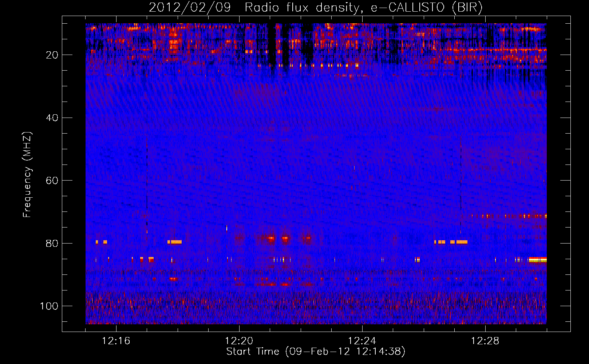Image resolution: width=589 pixels, height=364 pixels.
Task: Click the 12:16 time tick label
Action: [116, 341]
